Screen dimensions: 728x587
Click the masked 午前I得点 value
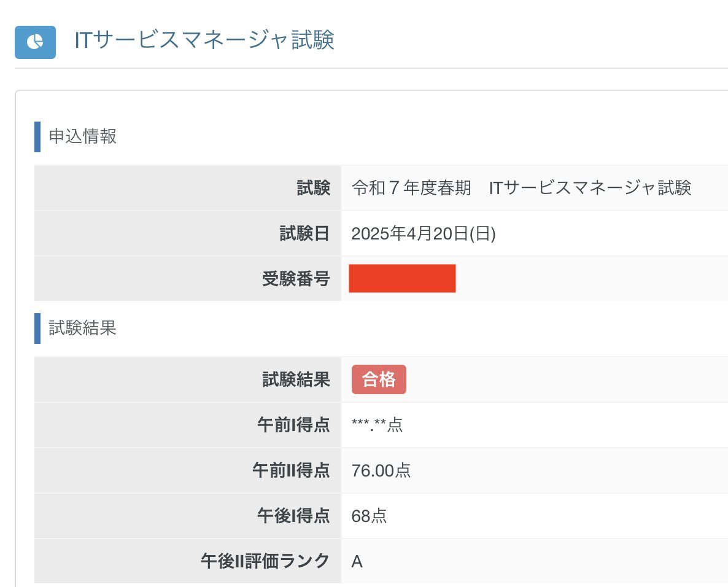(377, 424)
